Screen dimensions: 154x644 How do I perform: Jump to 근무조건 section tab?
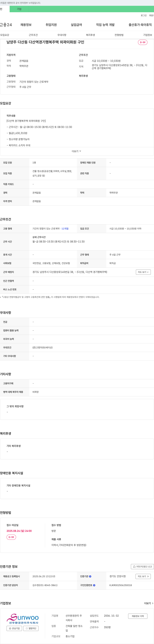33,35
